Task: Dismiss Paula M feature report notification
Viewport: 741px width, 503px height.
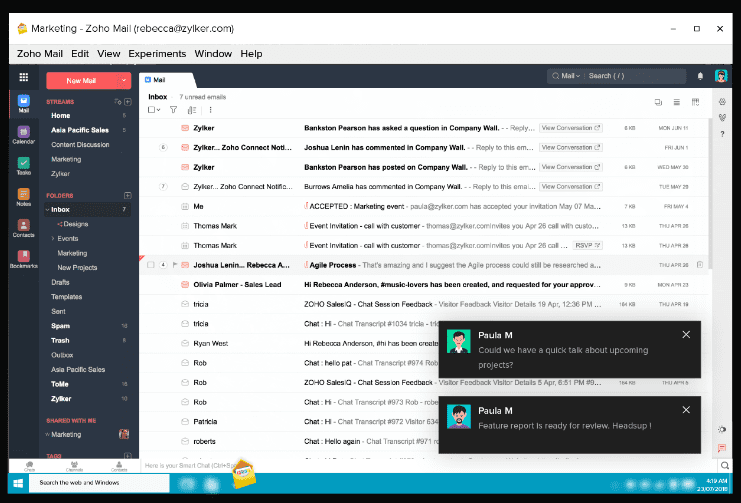Action: pos(686,410)
